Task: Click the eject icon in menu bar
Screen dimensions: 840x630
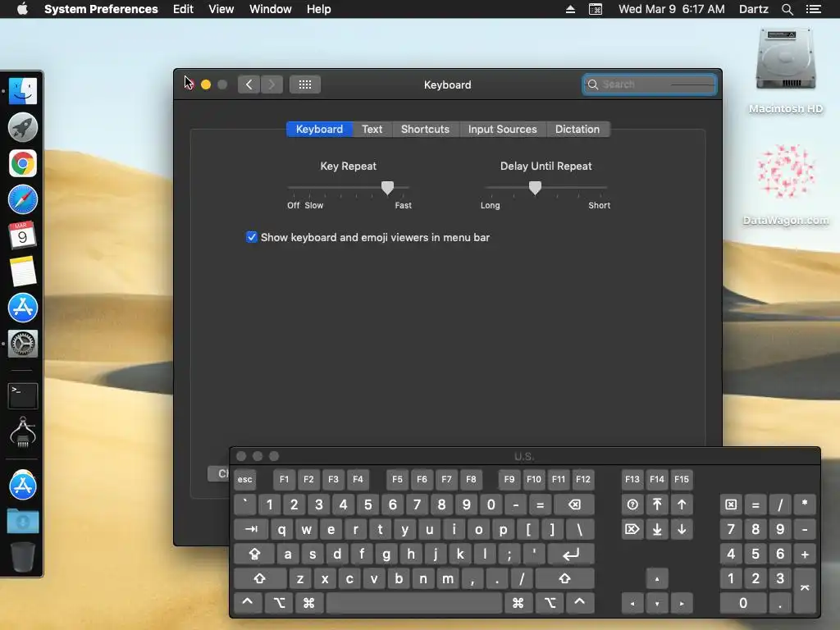Action: point(571,9)
